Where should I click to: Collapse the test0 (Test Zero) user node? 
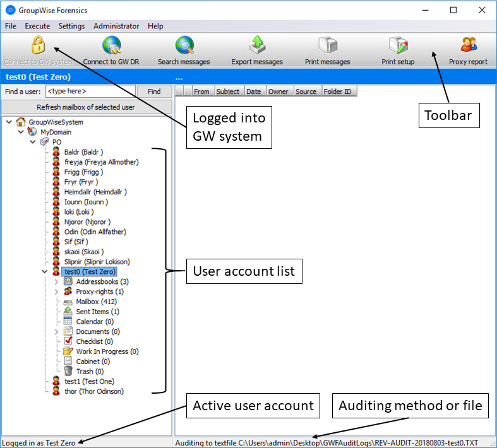45,272
